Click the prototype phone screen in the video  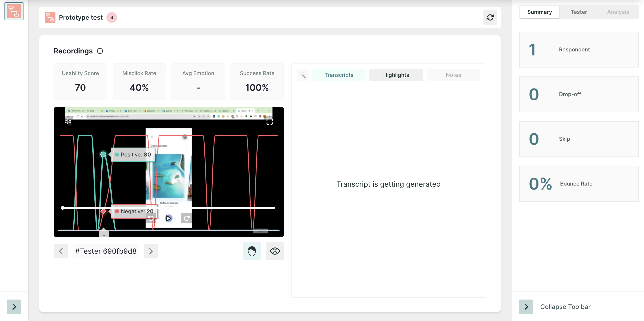169,178
